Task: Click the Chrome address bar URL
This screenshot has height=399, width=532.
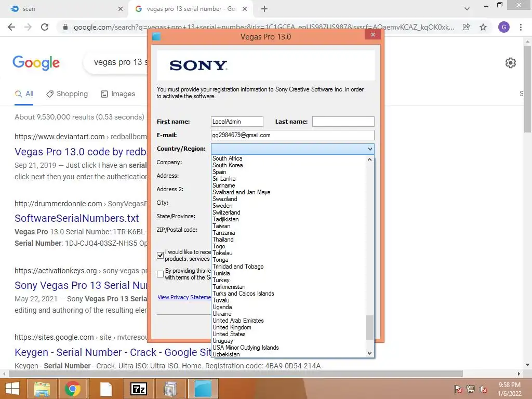Action: [263, 27]
